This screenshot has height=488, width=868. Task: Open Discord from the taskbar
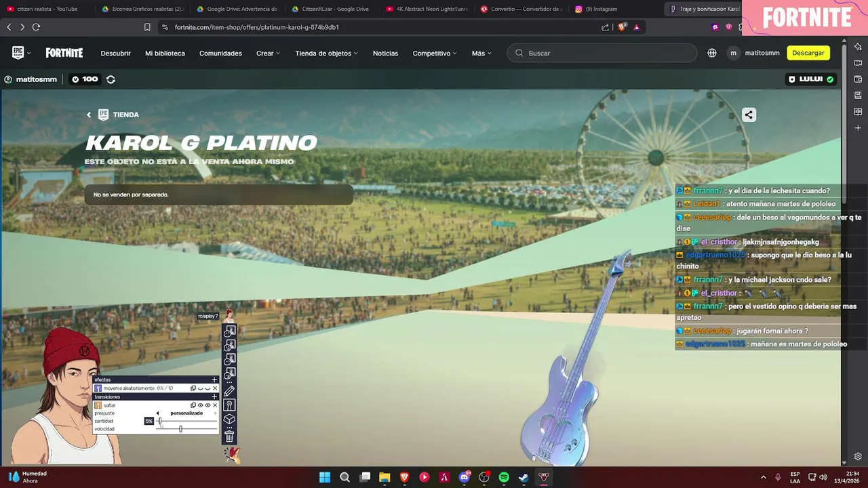click(465, 477)
